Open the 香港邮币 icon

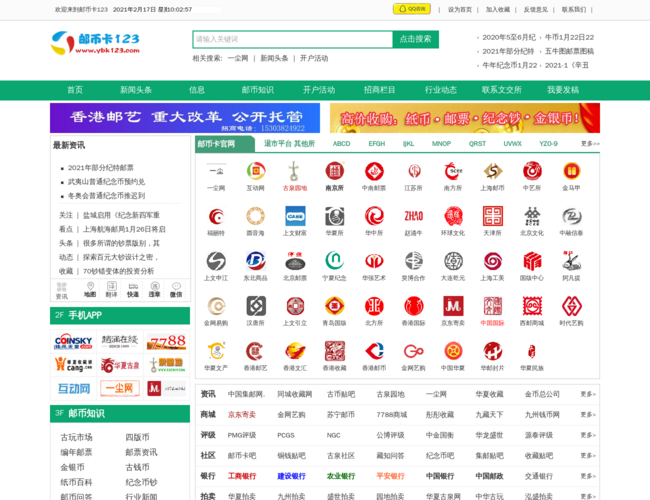374,351
